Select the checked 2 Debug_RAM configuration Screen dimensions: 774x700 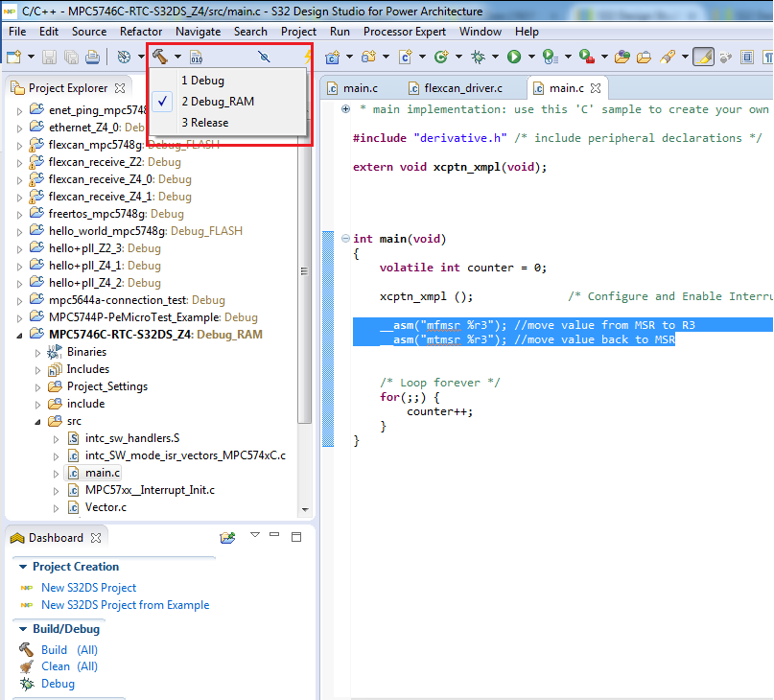[x=227, y=102]
